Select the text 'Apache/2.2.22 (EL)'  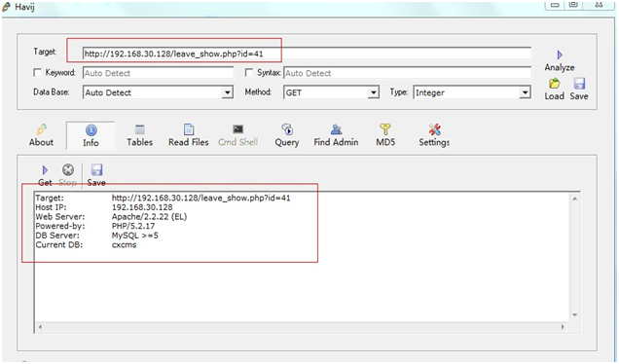(x=149, y=217)
